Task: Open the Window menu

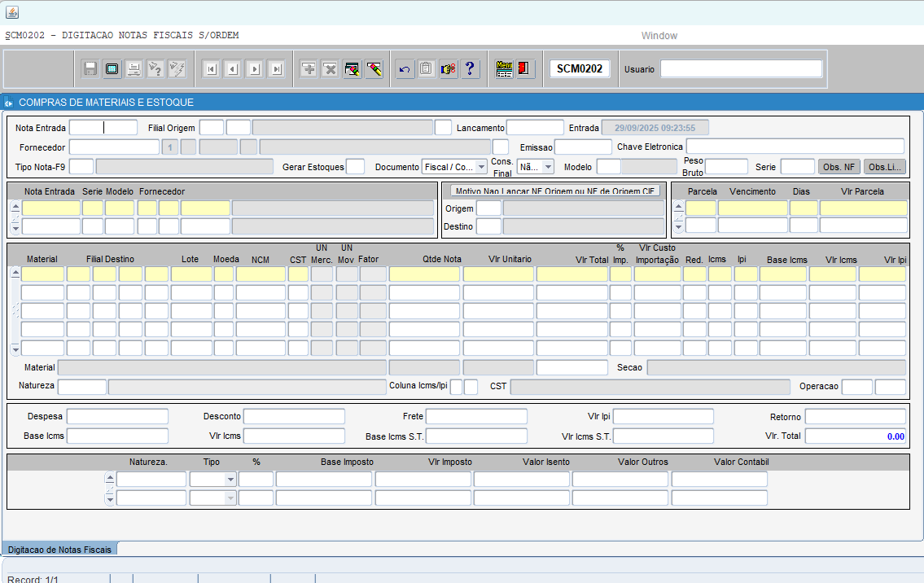Action: pyautogui.click(x=659, y=36)
